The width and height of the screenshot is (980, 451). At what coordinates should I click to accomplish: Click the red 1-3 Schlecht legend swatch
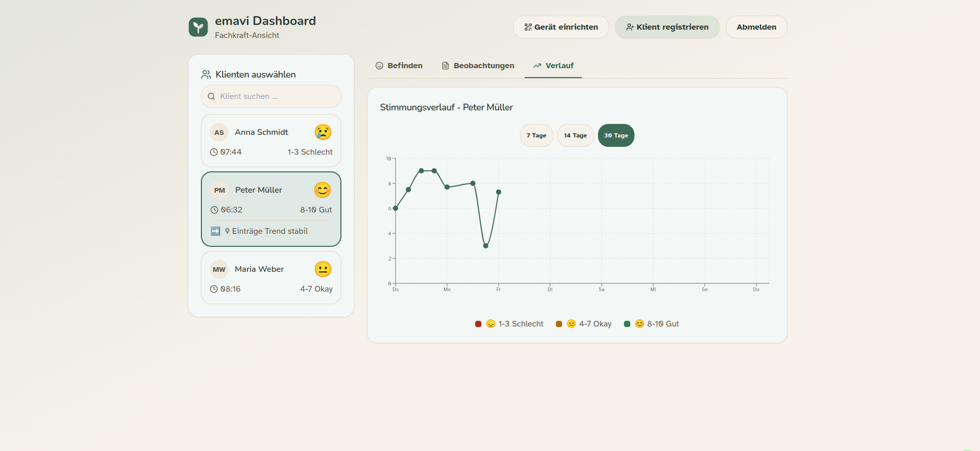pyautogui.click(x=478, y=324)
